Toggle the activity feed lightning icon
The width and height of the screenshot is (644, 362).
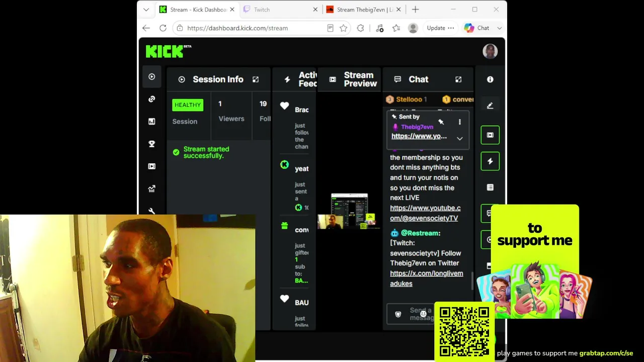(x=490, y=161)
